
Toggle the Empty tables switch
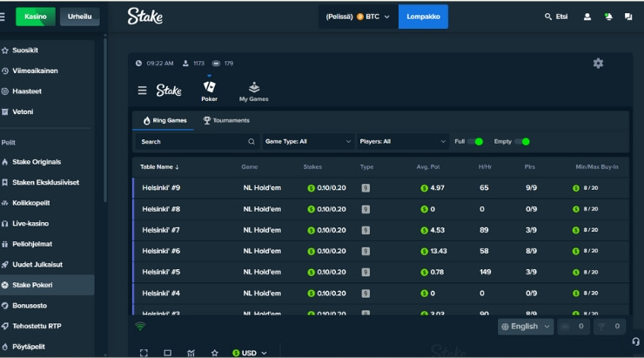[522, 141]
